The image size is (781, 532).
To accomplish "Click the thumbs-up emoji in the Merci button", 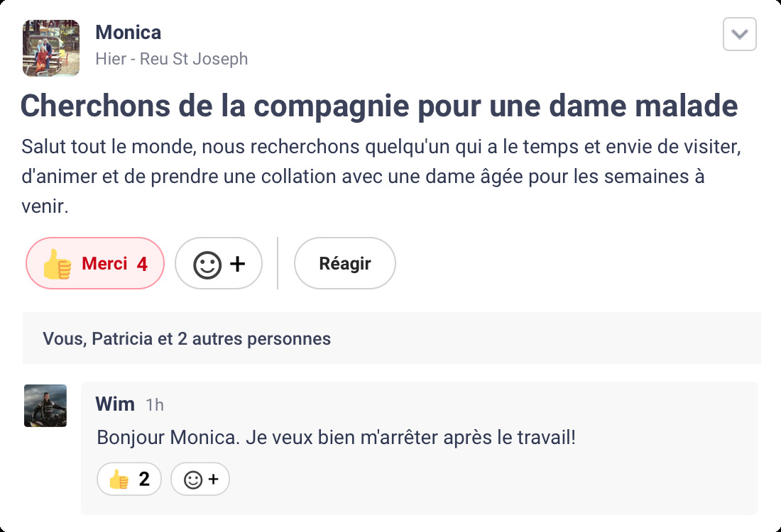I will [57, 264].
